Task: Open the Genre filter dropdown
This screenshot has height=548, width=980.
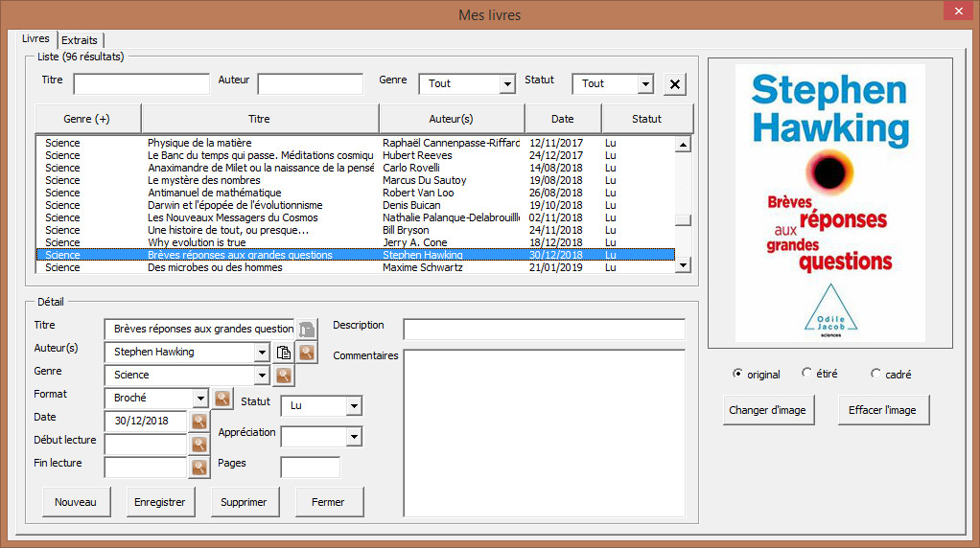Action: click(507, 83)
